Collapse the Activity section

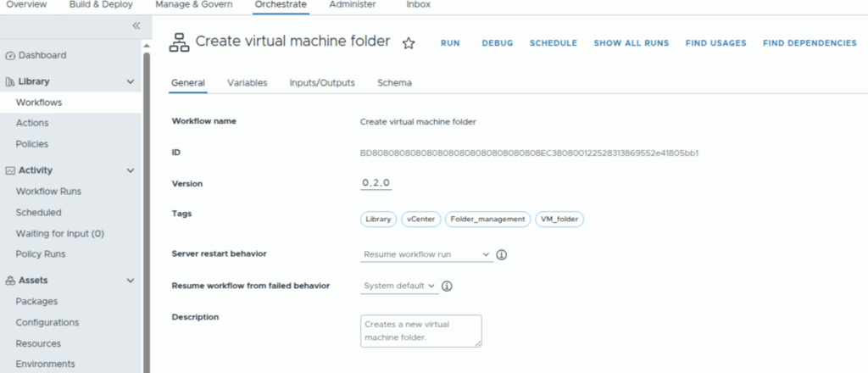(x=131, y=170)
